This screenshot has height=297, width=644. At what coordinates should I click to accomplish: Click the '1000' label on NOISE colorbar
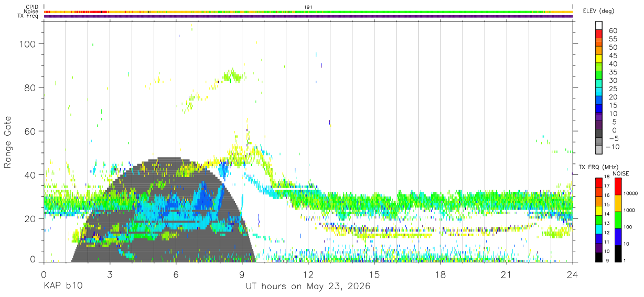(x=629, y=210)
